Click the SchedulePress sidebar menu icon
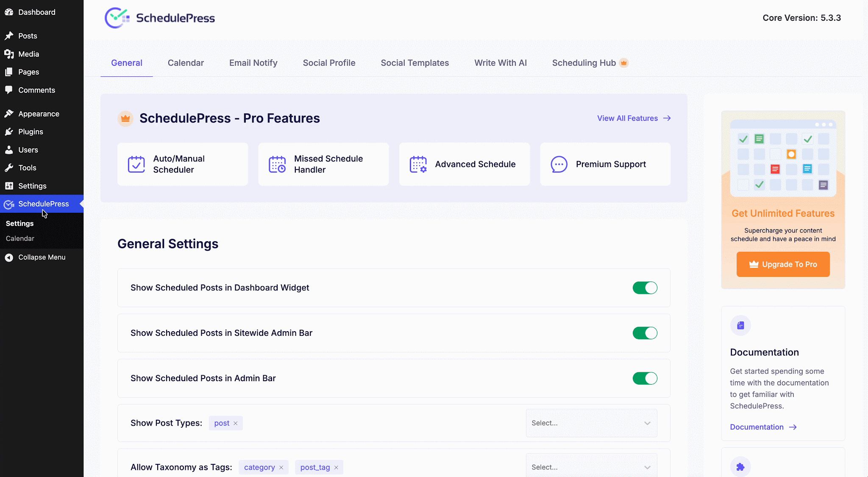Screen dimensions: 868x477 (9, 204)
